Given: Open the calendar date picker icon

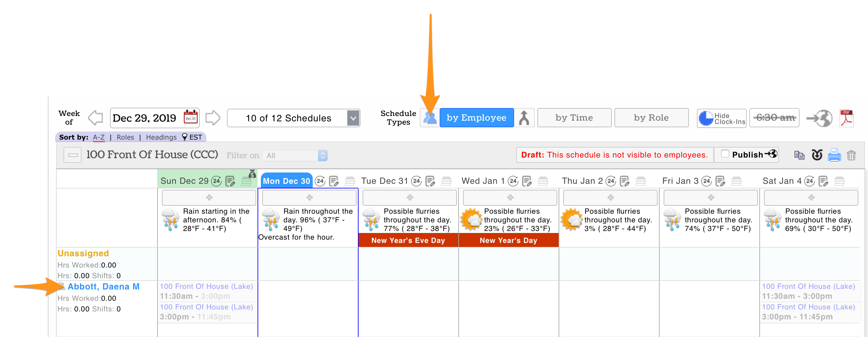Looking at the screenshot, I should pos(190,118).
